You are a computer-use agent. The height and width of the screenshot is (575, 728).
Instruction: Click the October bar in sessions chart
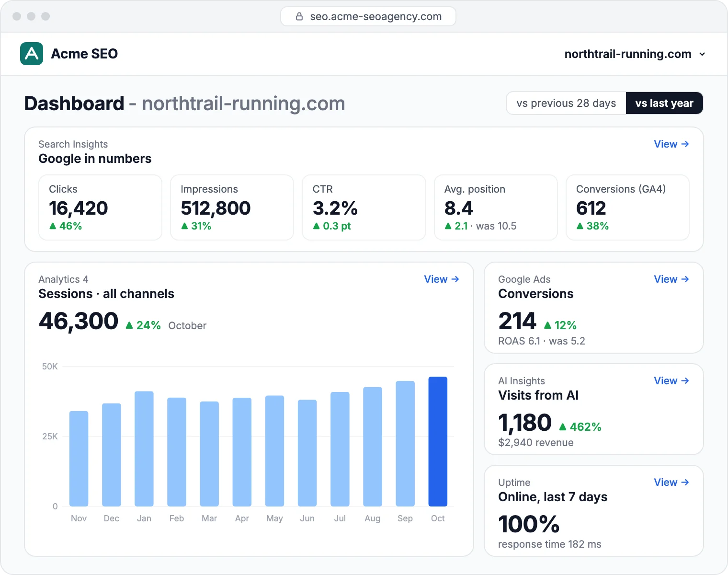tap(438, 441)
